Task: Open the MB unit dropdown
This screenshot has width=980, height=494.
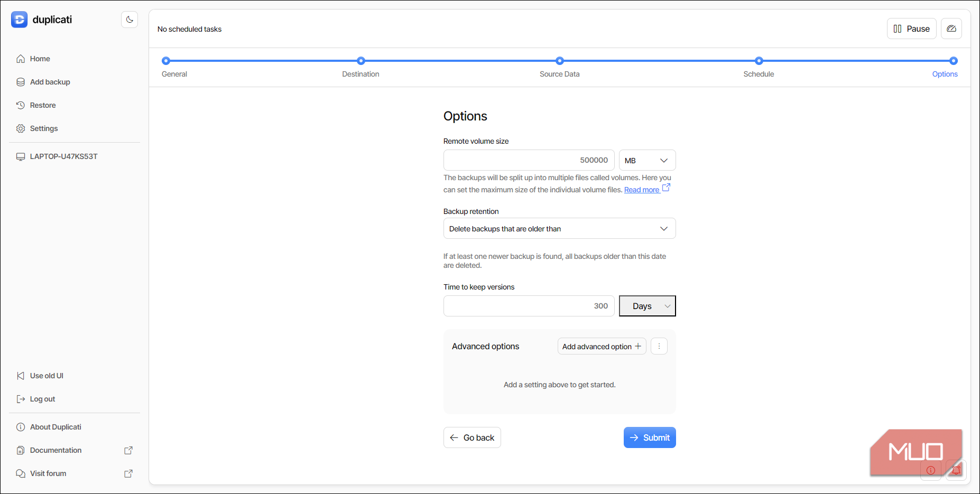Action: [x=648, y=160]
